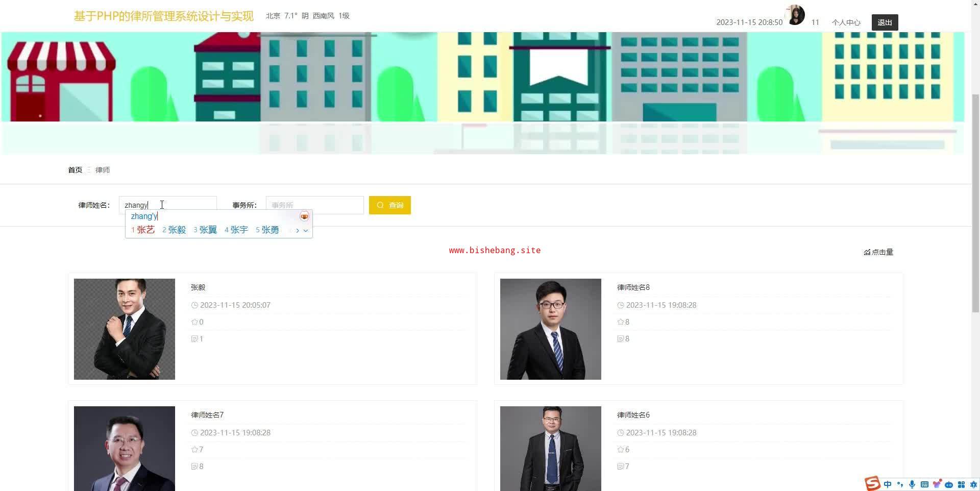The width and height of the screenshot is (980, 491).
Task: Click the site title 基于PHP的律所管理系统设计与实现
Action: coord(164,16)
